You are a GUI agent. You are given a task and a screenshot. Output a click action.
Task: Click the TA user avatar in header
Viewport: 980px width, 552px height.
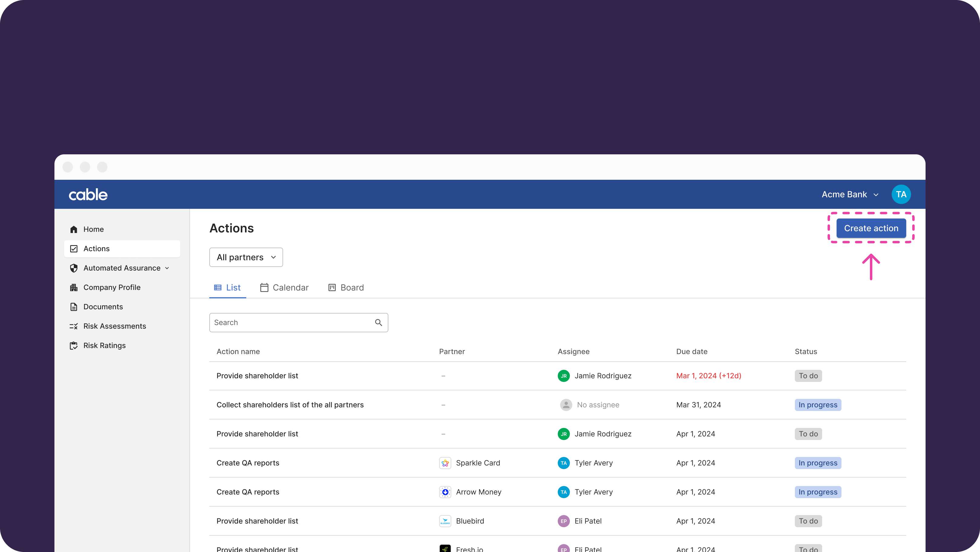click(901, 195)
